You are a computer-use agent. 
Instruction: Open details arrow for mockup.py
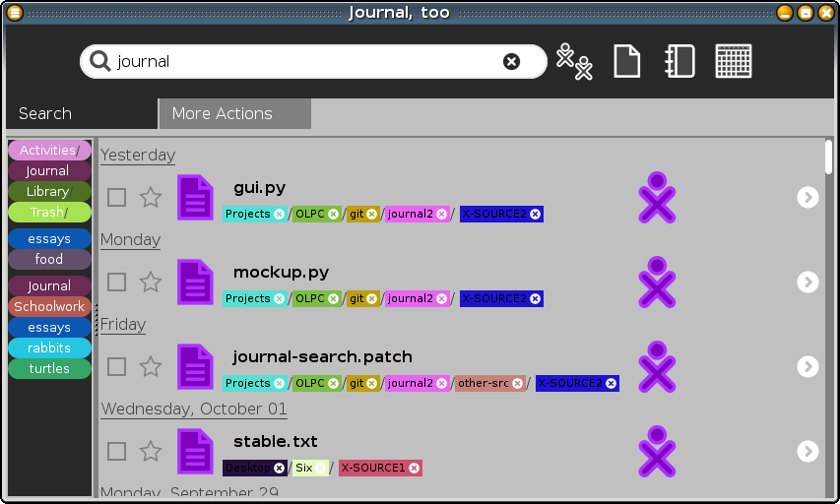(808, 282)
